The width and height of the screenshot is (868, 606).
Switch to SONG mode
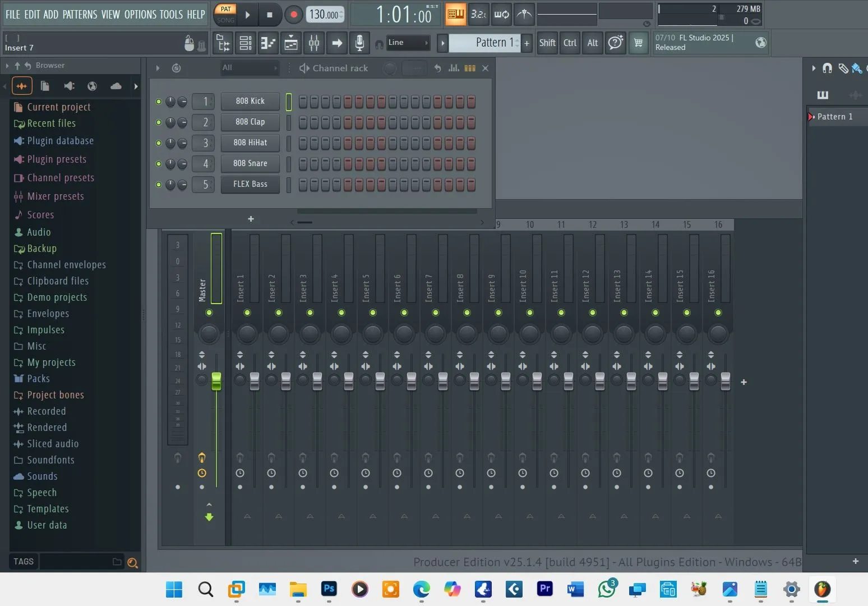point(225,20)
